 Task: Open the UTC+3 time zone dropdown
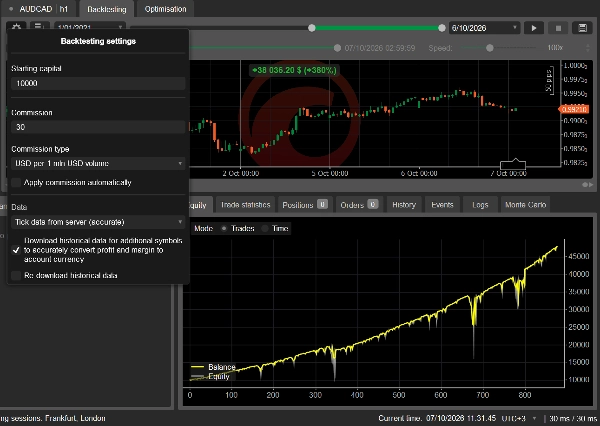[x=519, y=418]
